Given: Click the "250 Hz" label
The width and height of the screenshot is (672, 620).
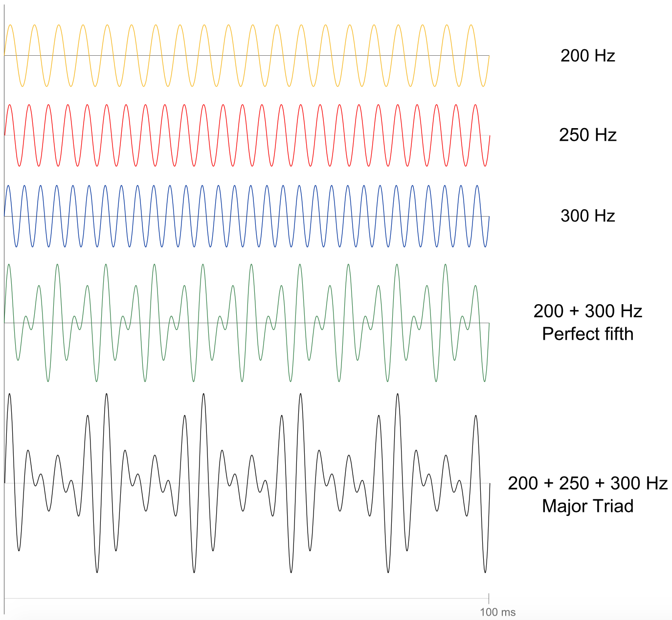Looking at the screenshot, I should 587,135.
